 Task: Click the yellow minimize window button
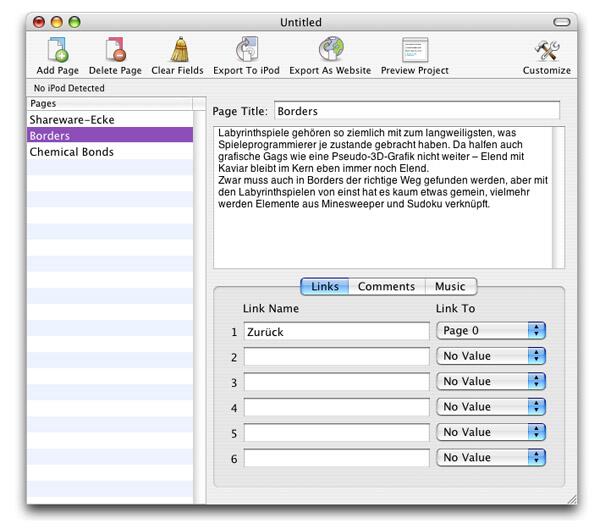pyautogui.click(x=57, y=22)
